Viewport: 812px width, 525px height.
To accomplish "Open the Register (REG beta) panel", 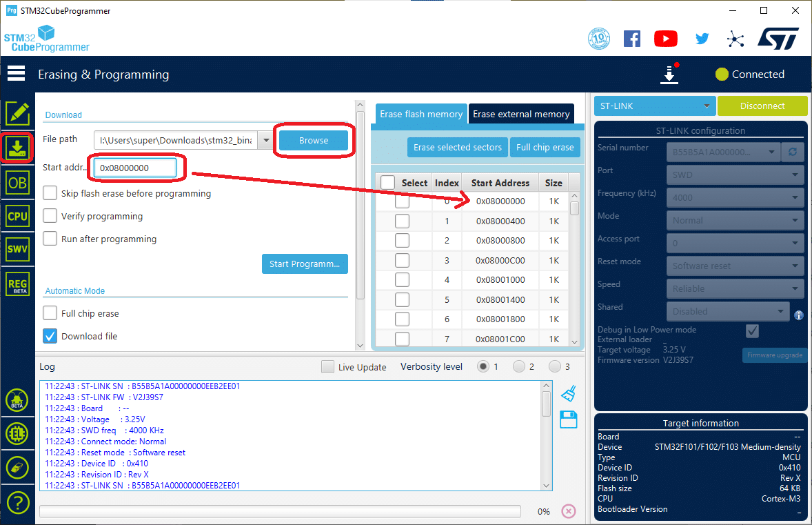I will click(18, 284).
